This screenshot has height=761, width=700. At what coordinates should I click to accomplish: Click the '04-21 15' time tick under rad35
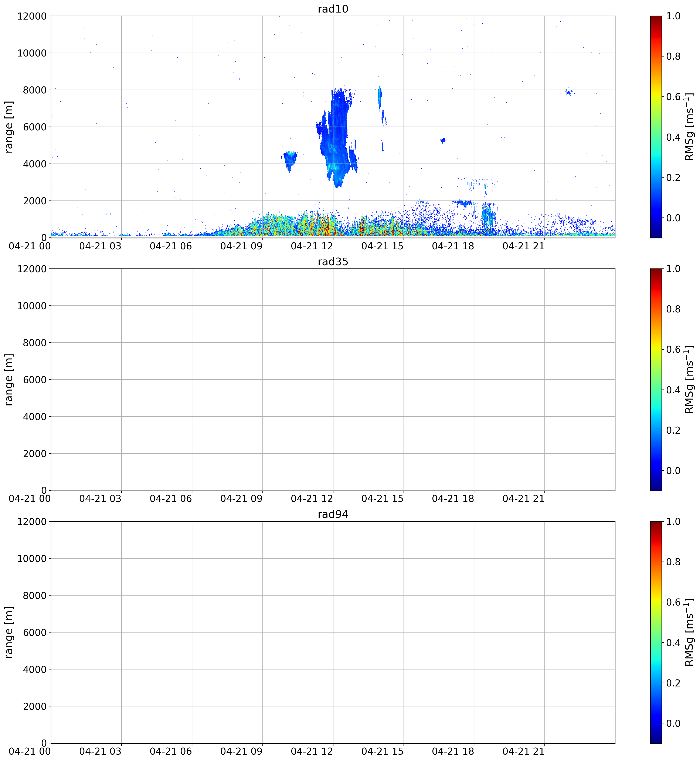point(383,499)
